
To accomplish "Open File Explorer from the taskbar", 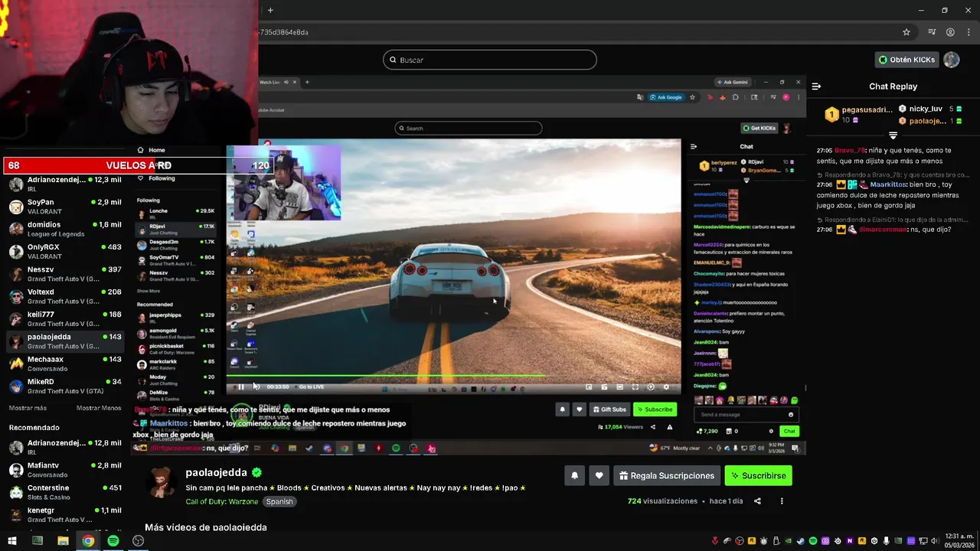I will (63, 541).
